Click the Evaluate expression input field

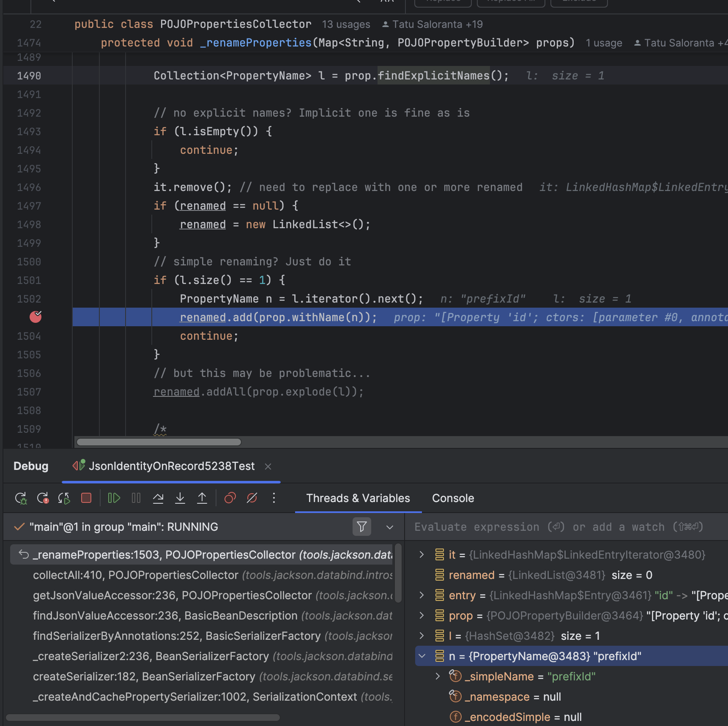click(x=558, y=527)
